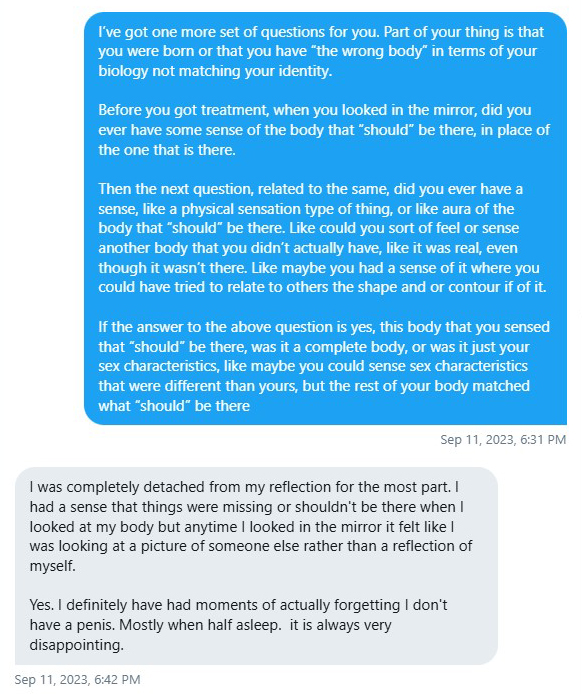The image size is (582, 694).
Task: Select paragraph starting "If the answer to the above"
Action: [324, 366]
